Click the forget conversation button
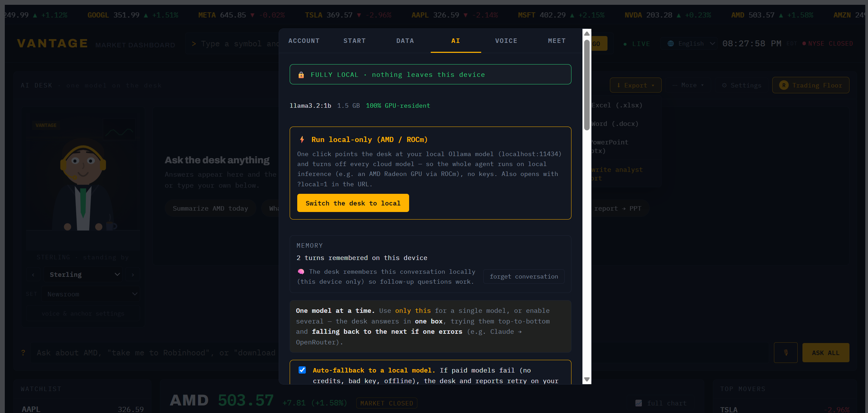The height and width of the screenshot is (413, 868). point(524,276)
